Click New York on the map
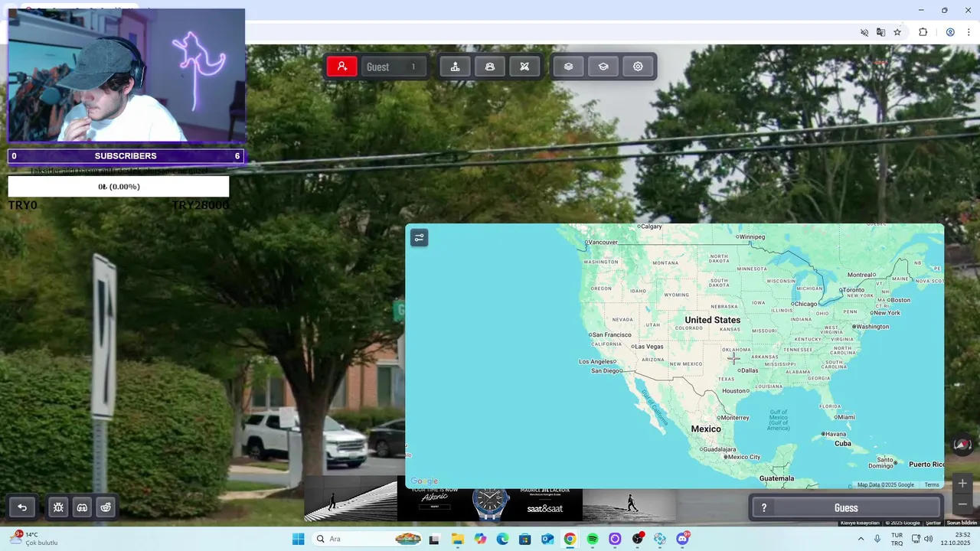 (884, 312)
